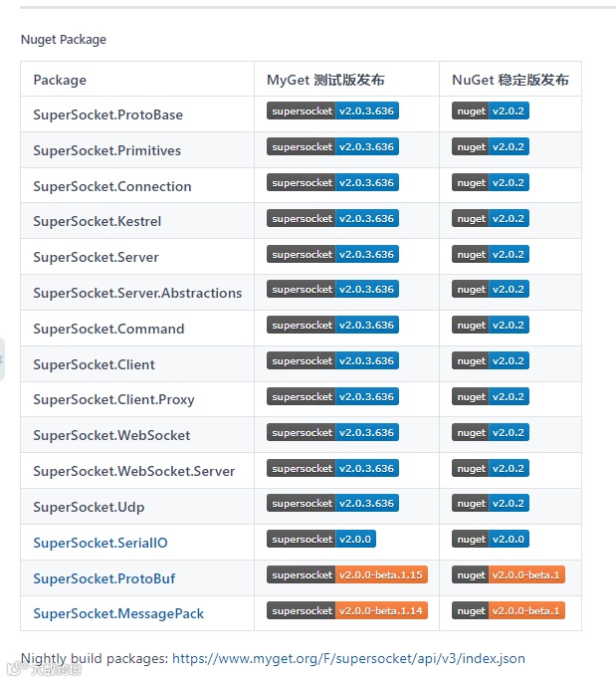This screenshot has height=682, width=616.
Task: Click MyGet v2.0.0 badge for SuperSocket.SerialIO
Action: [x=320, y=540]
